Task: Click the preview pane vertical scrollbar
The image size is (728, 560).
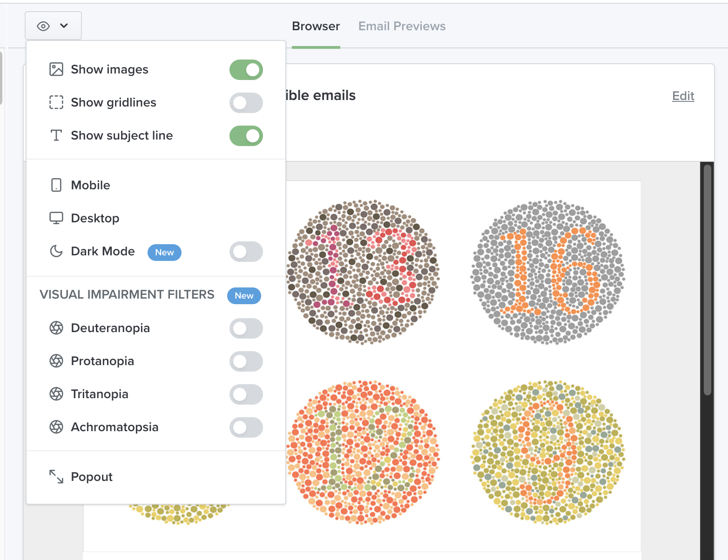Action: 707,279
